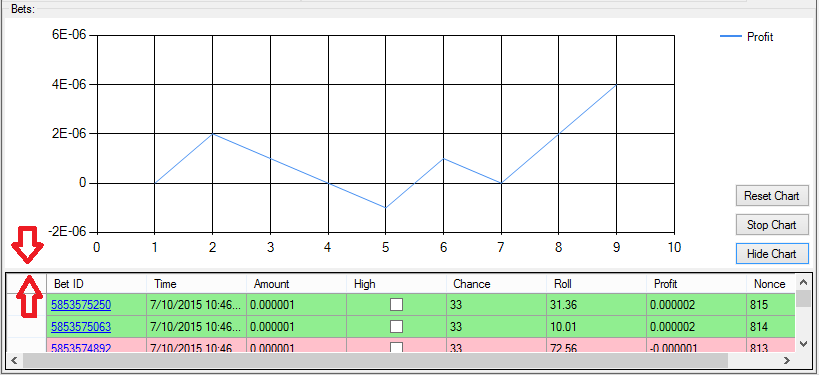Open bet ID 5853575250 link
Screen dimensions: 819x375
coord(81,304)
